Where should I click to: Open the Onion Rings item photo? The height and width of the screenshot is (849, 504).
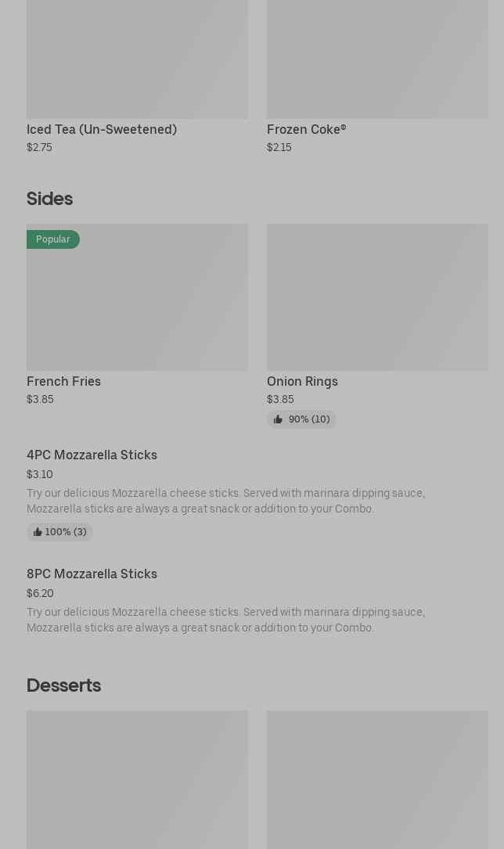377,297
